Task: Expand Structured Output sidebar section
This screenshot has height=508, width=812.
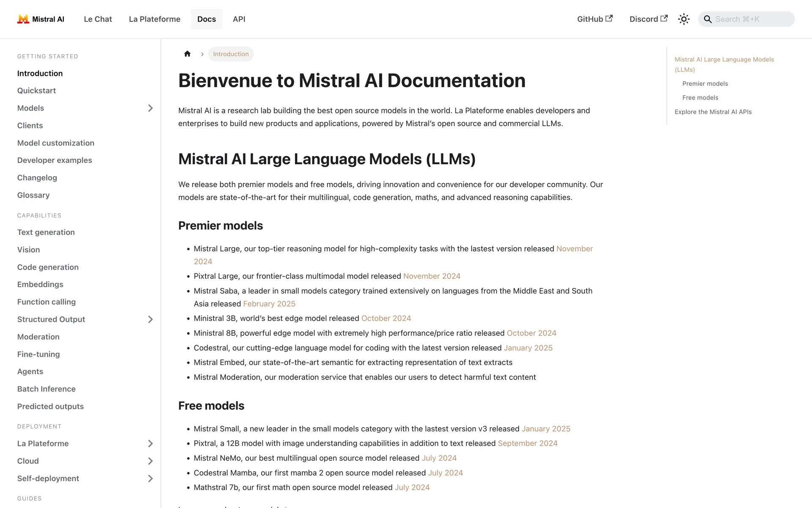Action: pyautogui.click(x=150, y=319)
